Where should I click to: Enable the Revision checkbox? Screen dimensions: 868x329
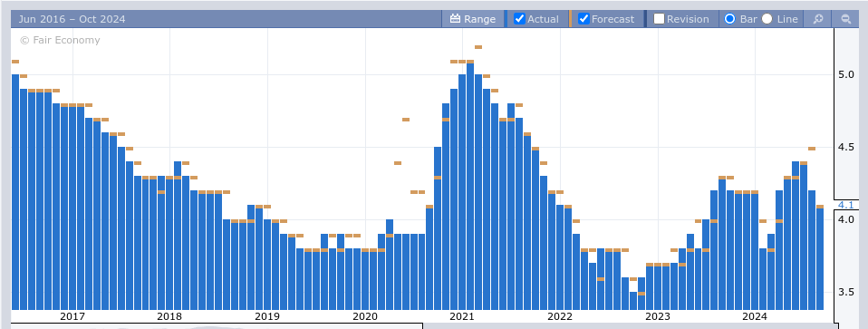[x=659, y=19]
